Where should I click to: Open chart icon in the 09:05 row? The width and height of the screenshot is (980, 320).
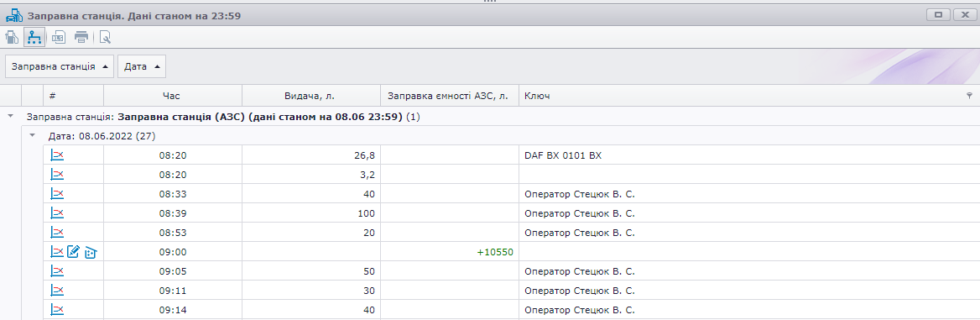(x=57, y=271)
